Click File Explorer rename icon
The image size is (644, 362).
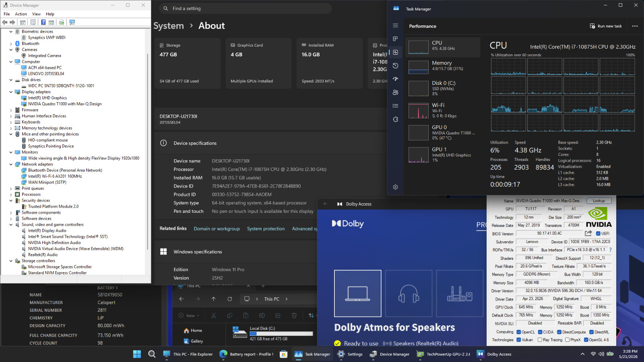[262, 315]
